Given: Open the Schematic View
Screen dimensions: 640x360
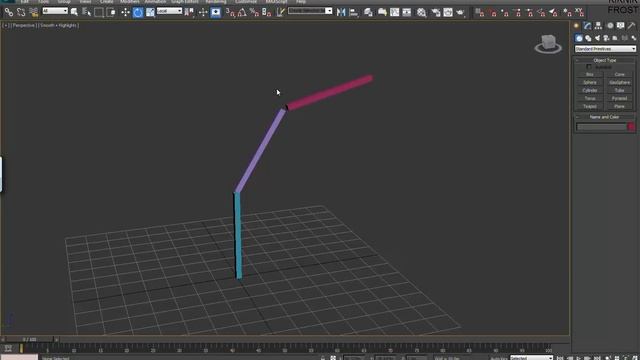Looking at the screenshot, I should click(407, 12).
